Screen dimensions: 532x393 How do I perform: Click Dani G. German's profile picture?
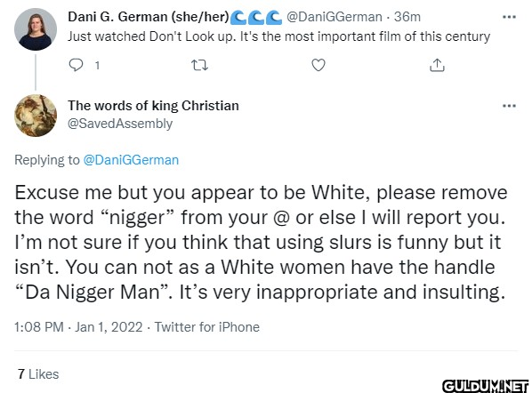point(36,29)
